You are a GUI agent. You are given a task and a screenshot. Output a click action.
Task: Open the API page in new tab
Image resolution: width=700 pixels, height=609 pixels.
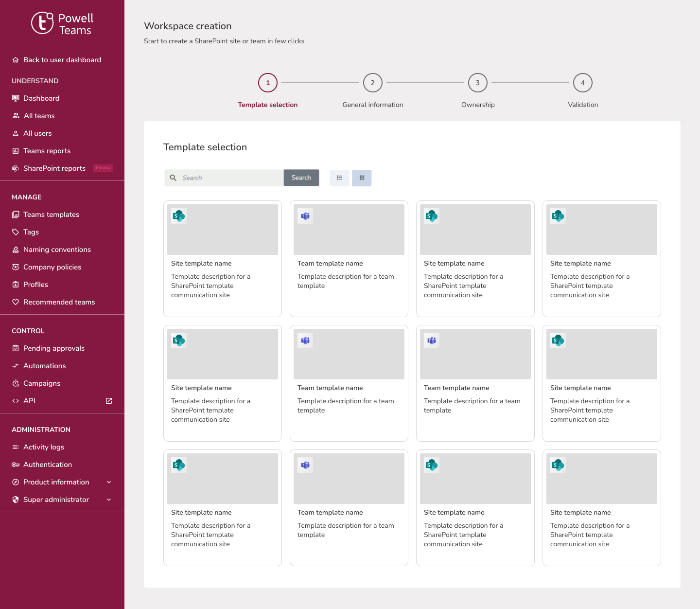click(108, 401)
